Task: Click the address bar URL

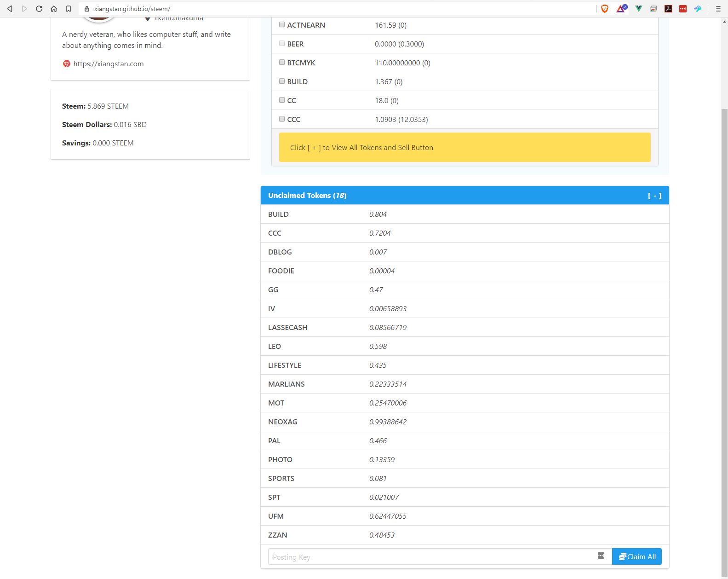Action: [132, 9]
